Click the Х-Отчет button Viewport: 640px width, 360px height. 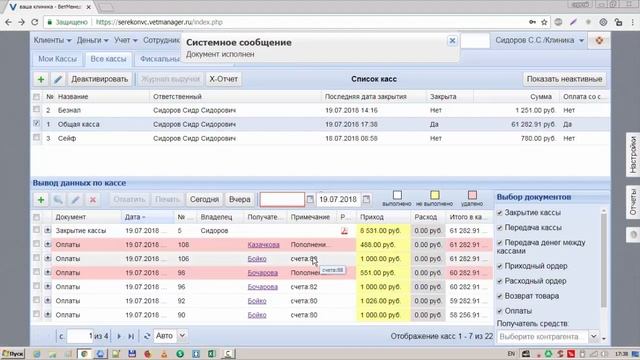223,79
